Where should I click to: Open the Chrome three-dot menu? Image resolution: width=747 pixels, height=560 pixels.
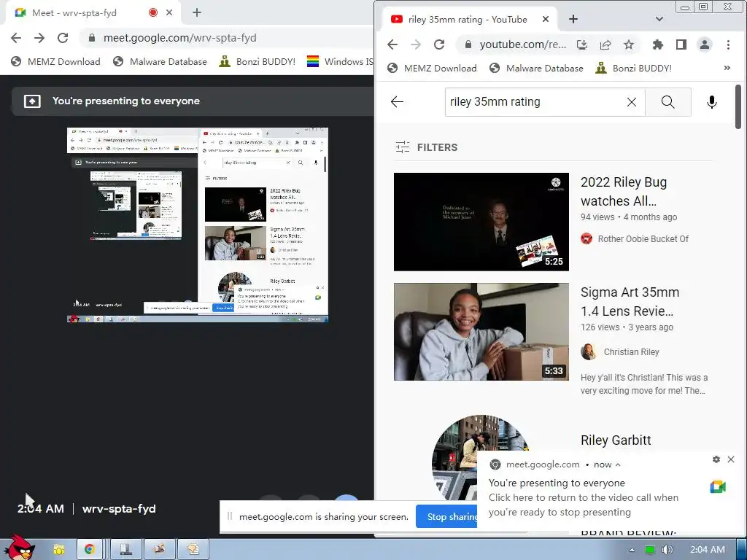pyautogui.click(x=728, y=44)
